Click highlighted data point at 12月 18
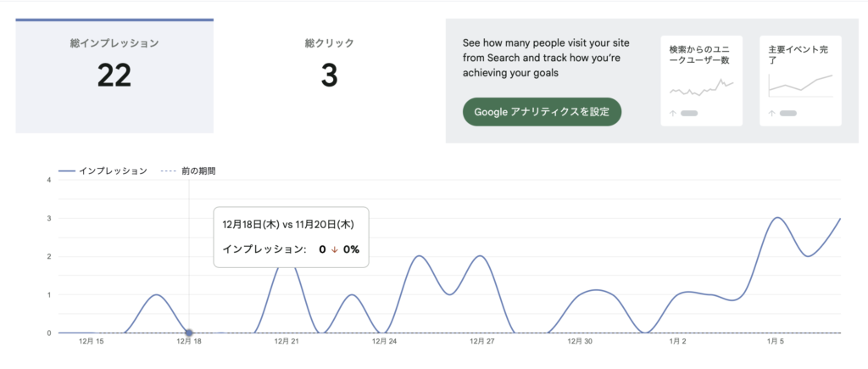Image resolution: width=868 pixels, height=369 pixels. tap(189, 333)
